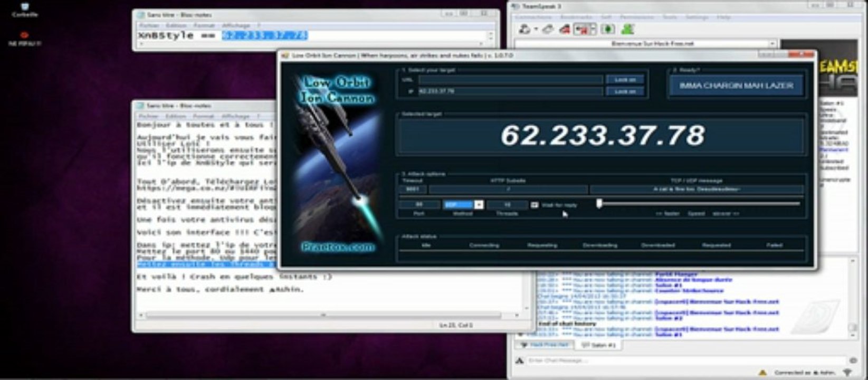The image size is (868, 380).
Task: Click into the LOIC URL input field
Action: tap(510, 80)
